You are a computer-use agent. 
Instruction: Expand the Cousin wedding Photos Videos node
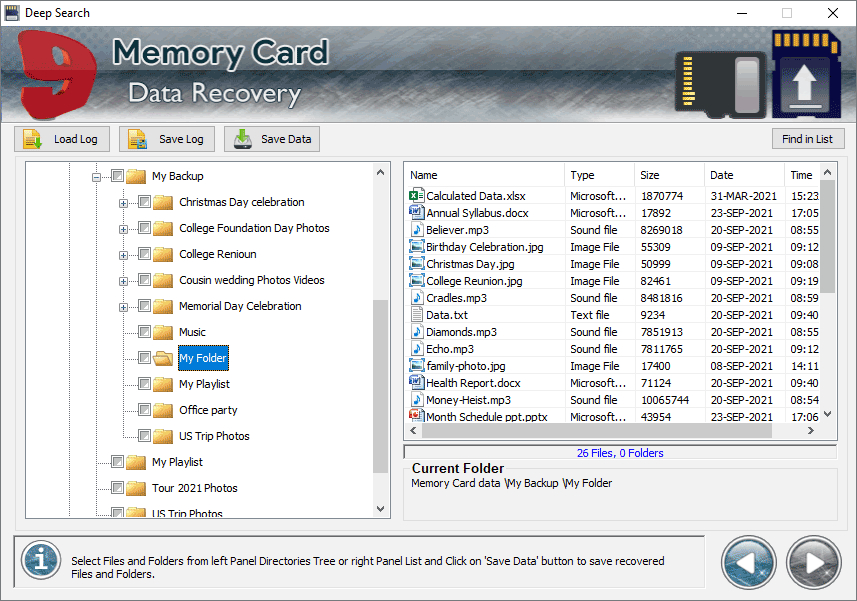click(124, 281)
